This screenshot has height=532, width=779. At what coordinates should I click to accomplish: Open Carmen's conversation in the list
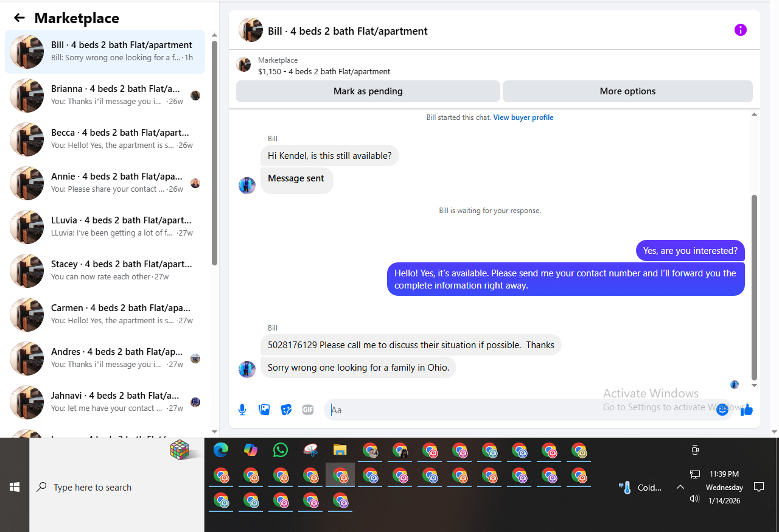tap(105, 315)
